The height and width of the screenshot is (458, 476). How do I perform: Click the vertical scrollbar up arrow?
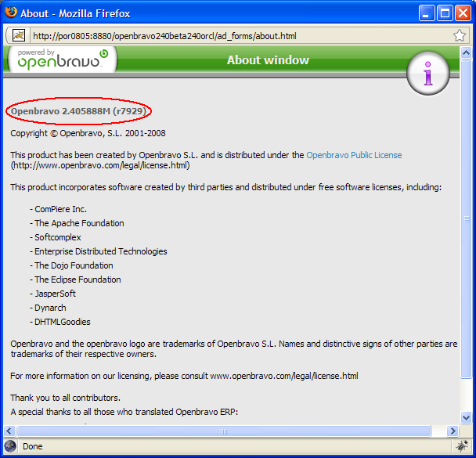[466, 53]
